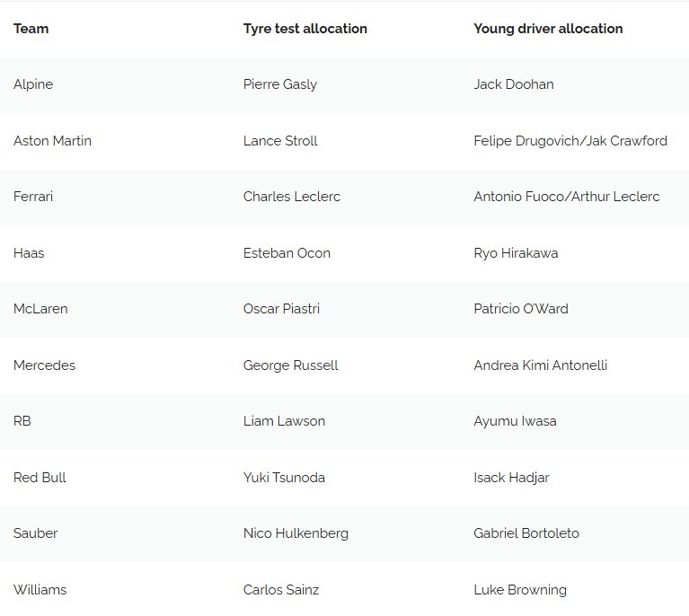Viewport: 689px width, 616px height.
Task: Click the Felipe Drugovich/Jak Crawford entry
Action: (x=570, y=141)
